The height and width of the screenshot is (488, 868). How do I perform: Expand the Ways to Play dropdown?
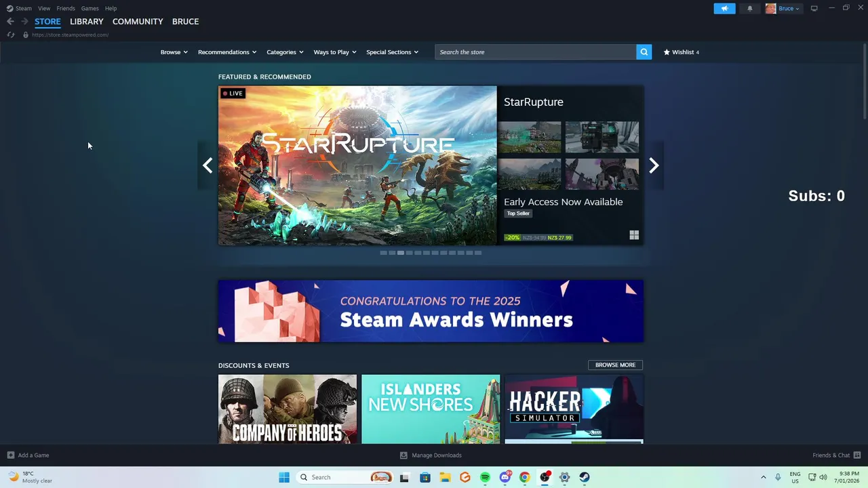(x=335, y=52)
